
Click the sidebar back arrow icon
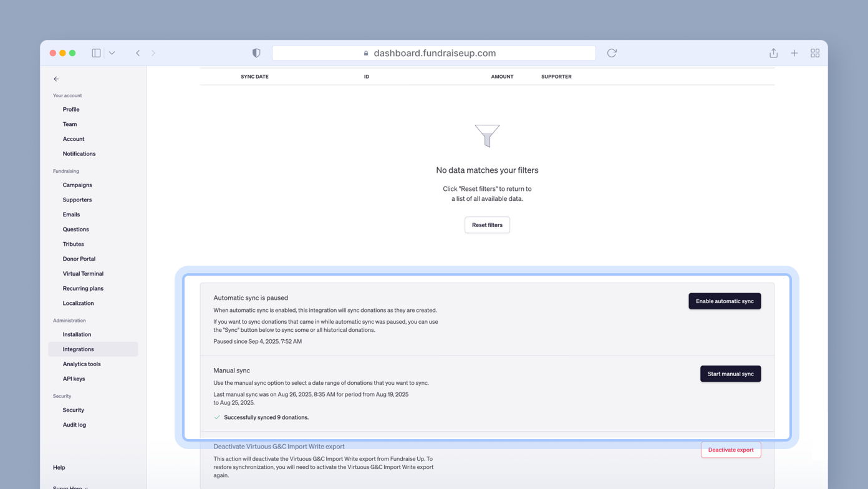(56, 79)
